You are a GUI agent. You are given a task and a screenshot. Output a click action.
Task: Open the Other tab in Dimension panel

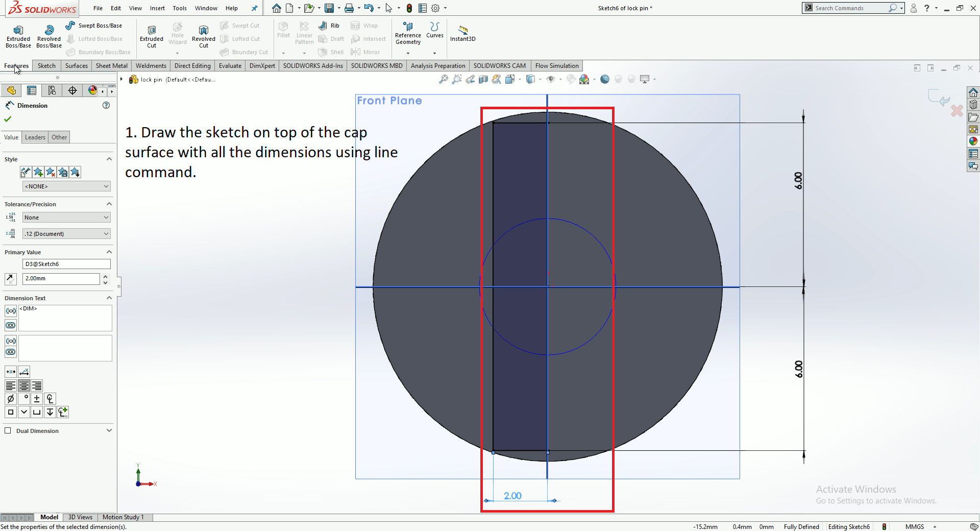click(59, 137)
